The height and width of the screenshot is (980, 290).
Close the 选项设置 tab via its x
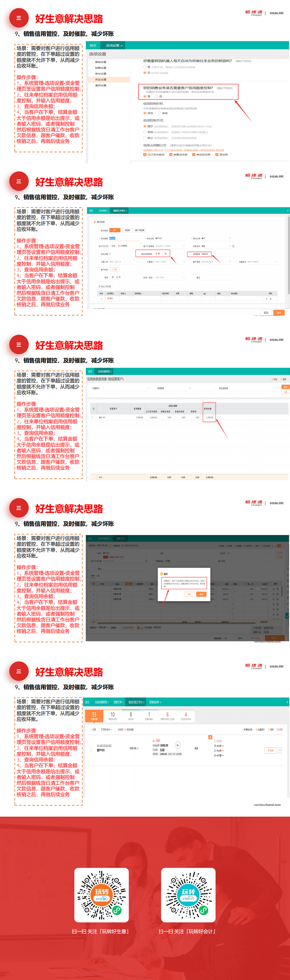pyautogui.click(x=122, y=45)
